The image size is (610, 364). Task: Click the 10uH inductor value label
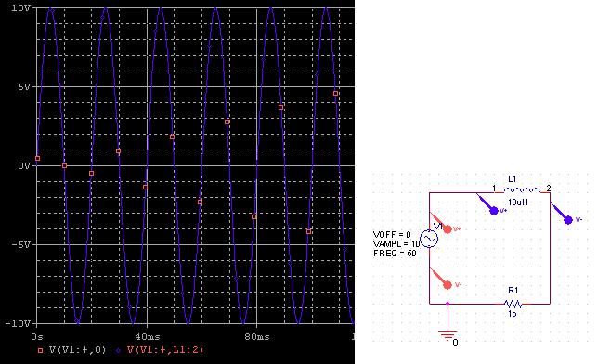tap(518, 202)
